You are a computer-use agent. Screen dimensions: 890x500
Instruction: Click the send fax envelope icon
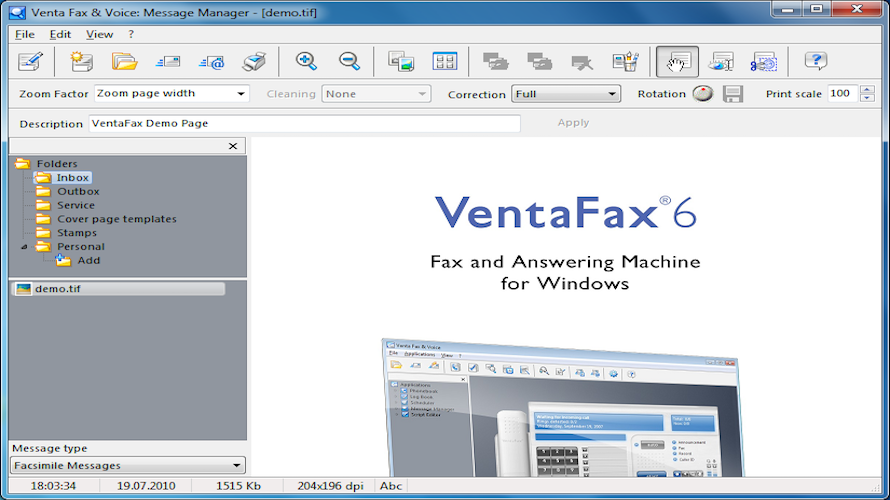point(168,61)
